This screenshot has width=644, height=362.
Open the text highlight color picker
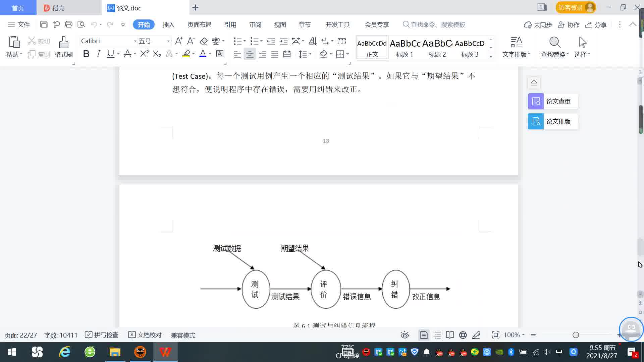point(194,54)
